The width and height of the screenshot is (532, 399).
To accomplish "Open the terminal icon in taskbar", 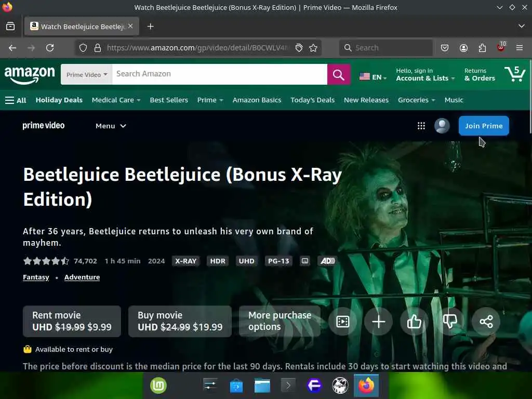I will pyautogui.click(x=288, y=385).
